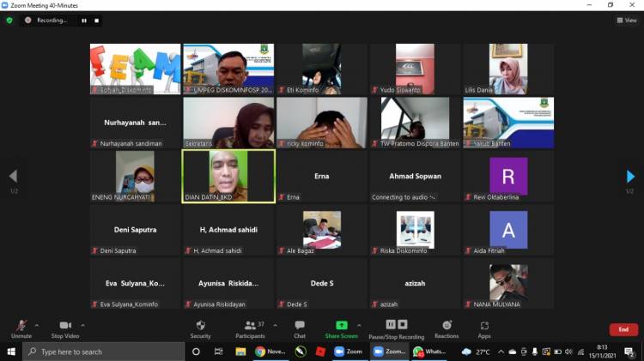
Task: Stop the camera video
Action: point(65,329)
